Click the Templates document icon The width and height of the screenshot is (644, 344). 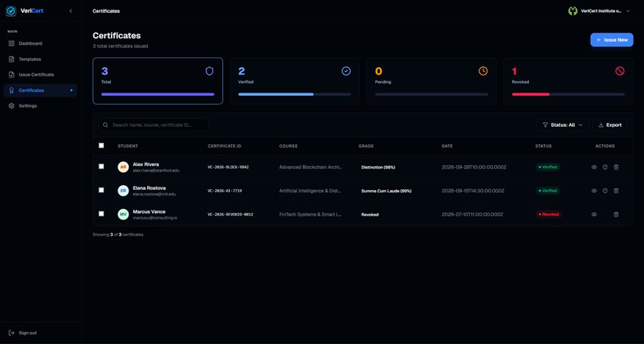[11, 59]
